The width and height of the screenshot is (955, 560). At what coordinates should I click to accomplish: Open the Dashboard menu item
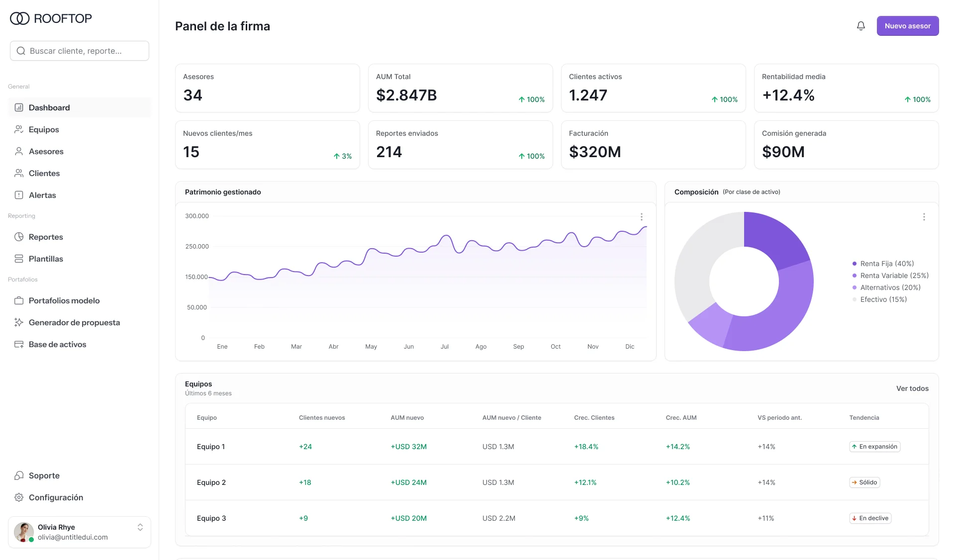pos(80,107)
